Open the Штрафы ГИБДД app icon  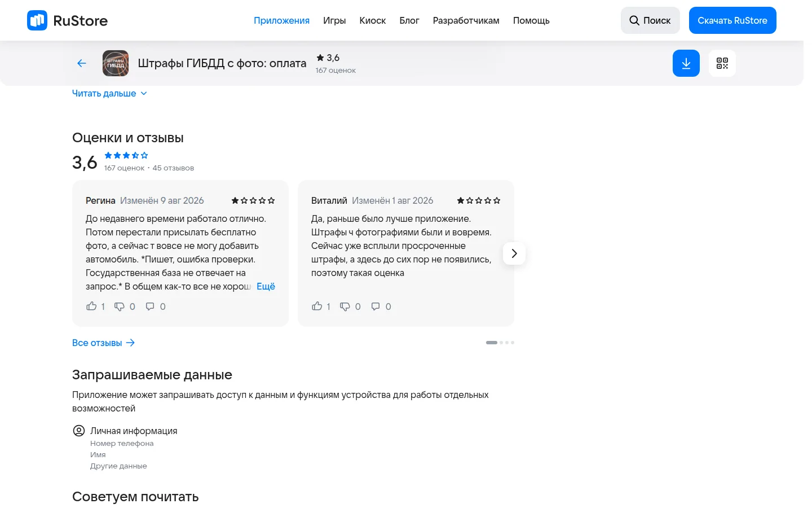[x=116, y=63]
